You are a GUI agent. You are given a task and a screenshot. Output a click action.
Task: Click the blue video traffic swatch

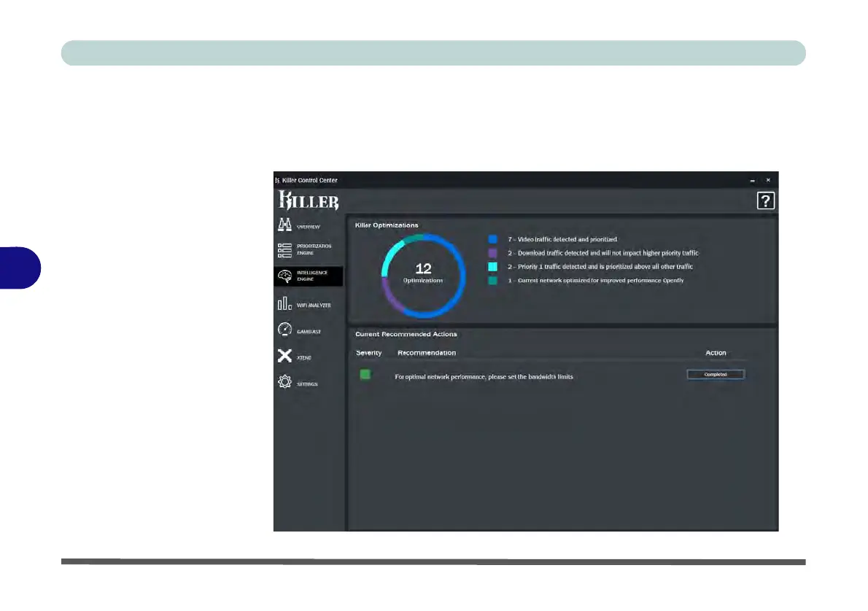492,239
